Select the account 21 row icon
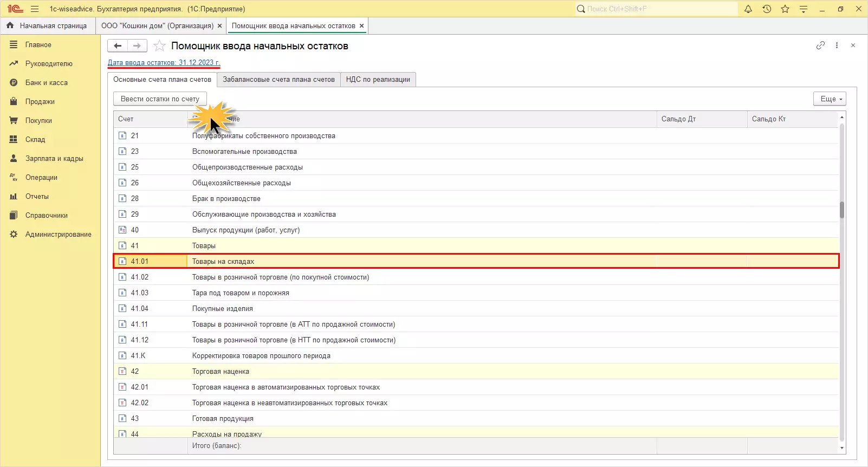The image size is (868, 467). click(x=122, y=136)
